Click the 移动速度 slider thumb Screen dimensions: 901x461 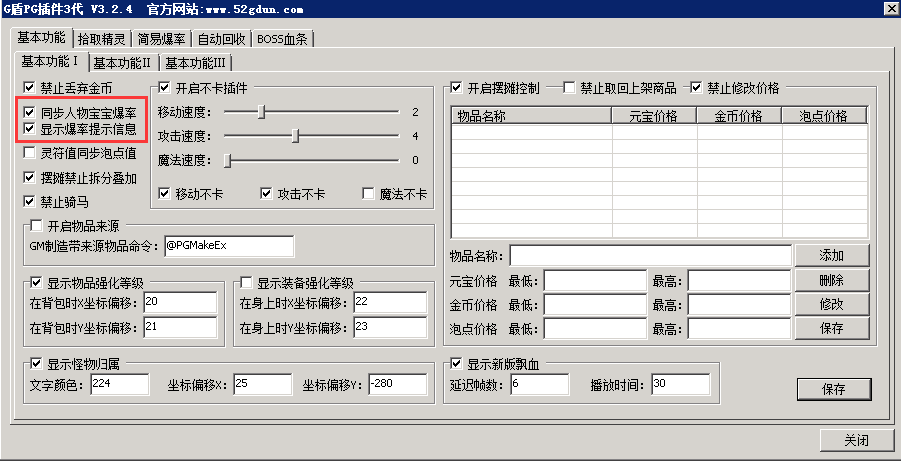(261, 112)
